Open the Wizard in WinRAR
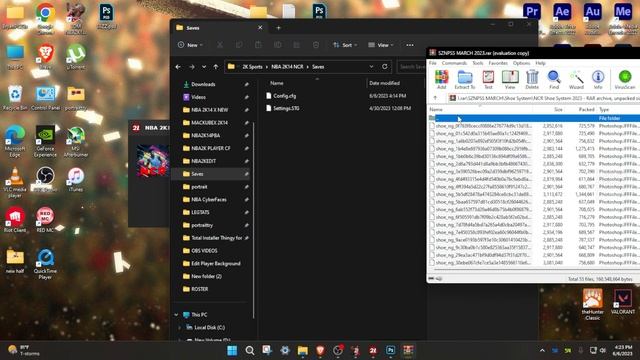This screenshot has width=640, height=360. tap(576, 79)
